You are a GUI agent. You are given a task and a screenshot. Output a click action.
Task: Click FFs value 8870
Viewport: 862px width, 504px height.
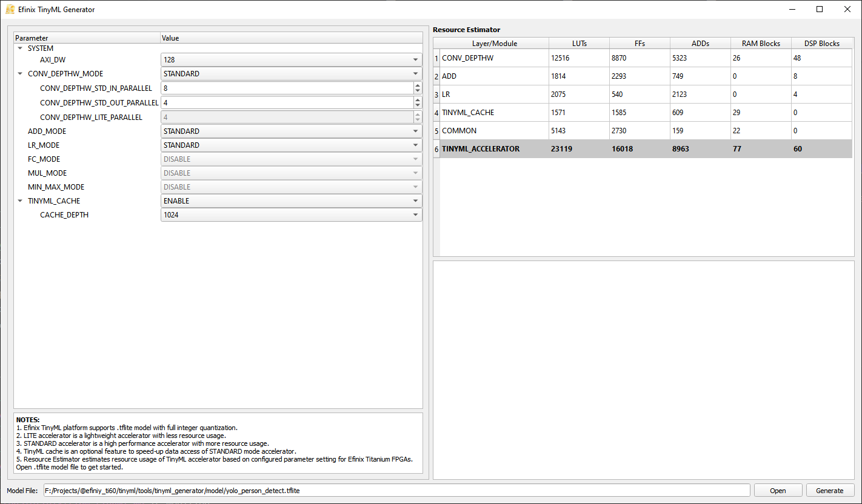click(640, 58)
